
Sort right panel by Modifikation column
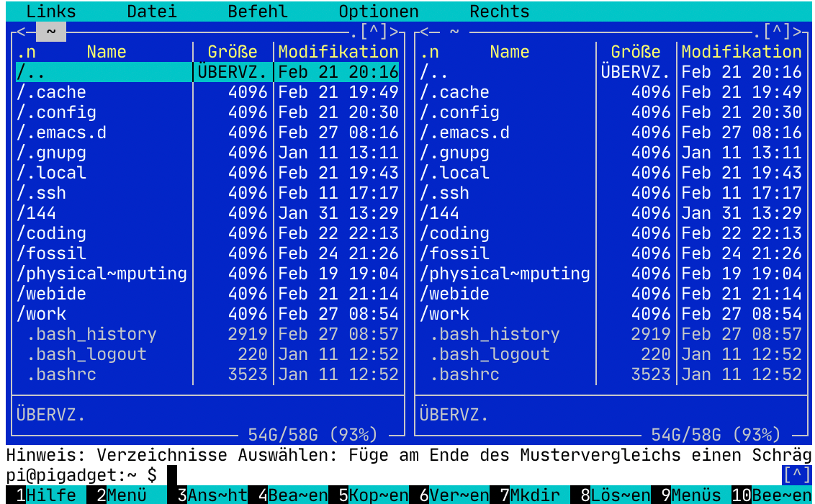click(x=741, y=52)
